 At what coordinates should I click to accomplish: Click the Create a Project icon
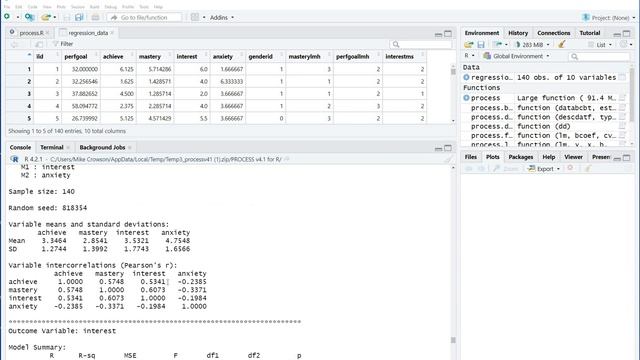[29, 17]
